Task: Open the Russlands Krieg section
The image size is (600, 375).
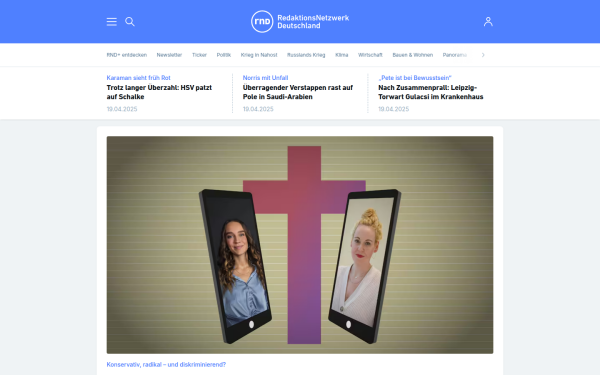Action: [306, 55]
